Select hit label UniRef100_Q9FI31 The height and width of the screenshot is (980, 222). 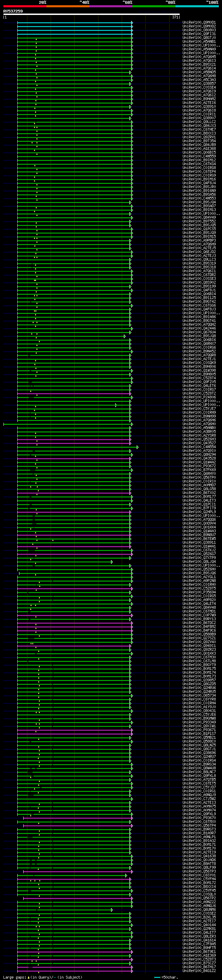point(199,34)
